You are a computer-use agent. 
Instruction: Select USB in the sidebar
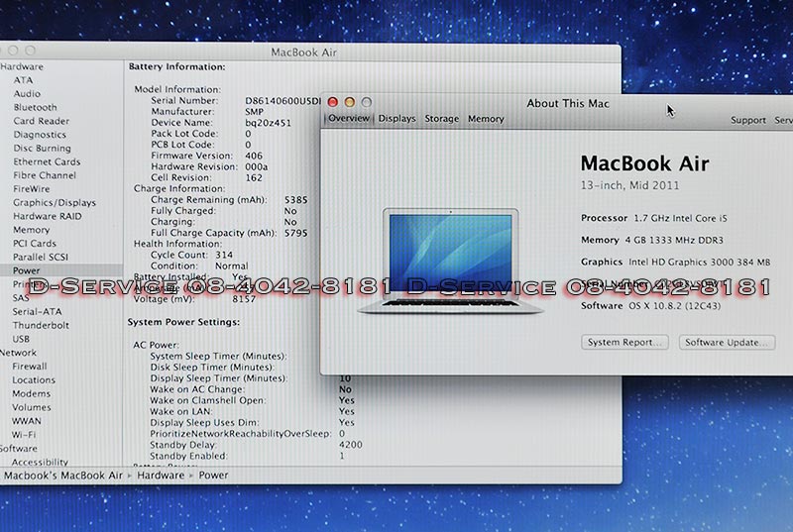pyautogui.click(x=21, y=339)
